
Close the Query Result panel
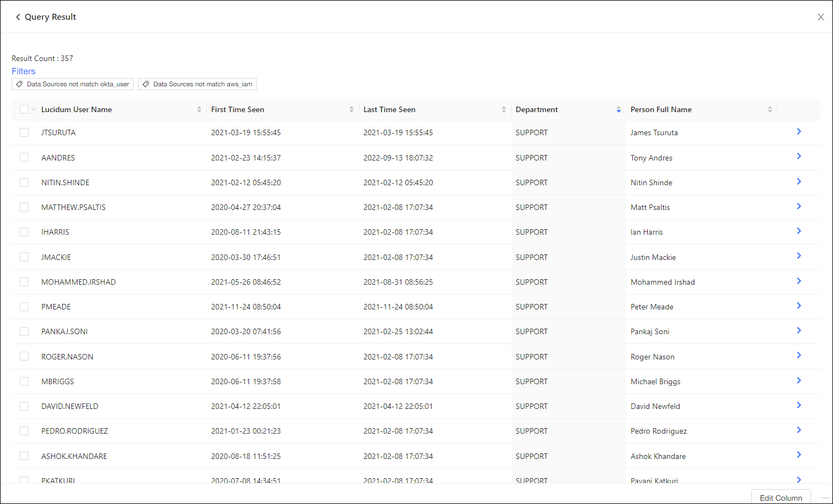point(820,17)
